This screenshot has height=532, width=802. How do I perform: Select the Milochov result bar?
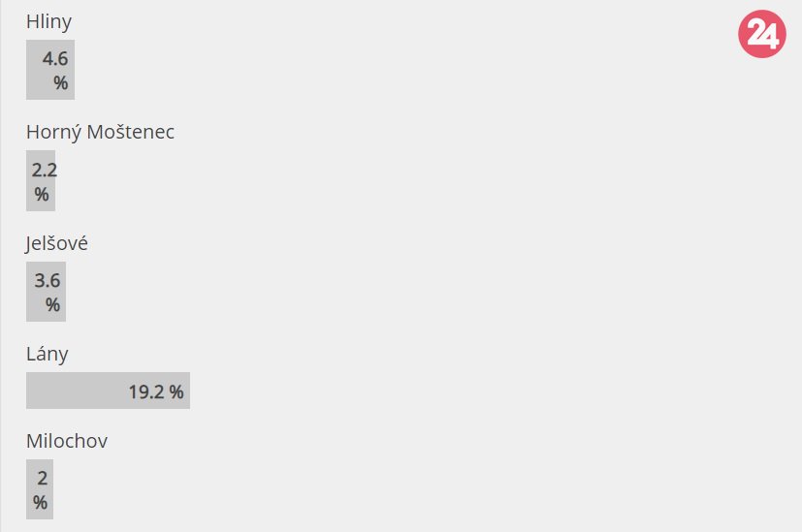click(x=40, y=489)
